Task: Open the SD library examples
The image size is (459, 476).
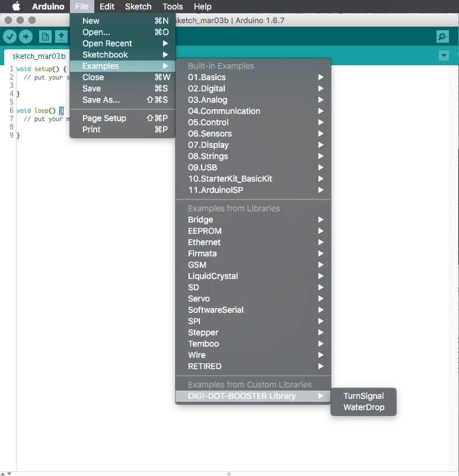Action: pyautogui.click(x=253, y=287)
